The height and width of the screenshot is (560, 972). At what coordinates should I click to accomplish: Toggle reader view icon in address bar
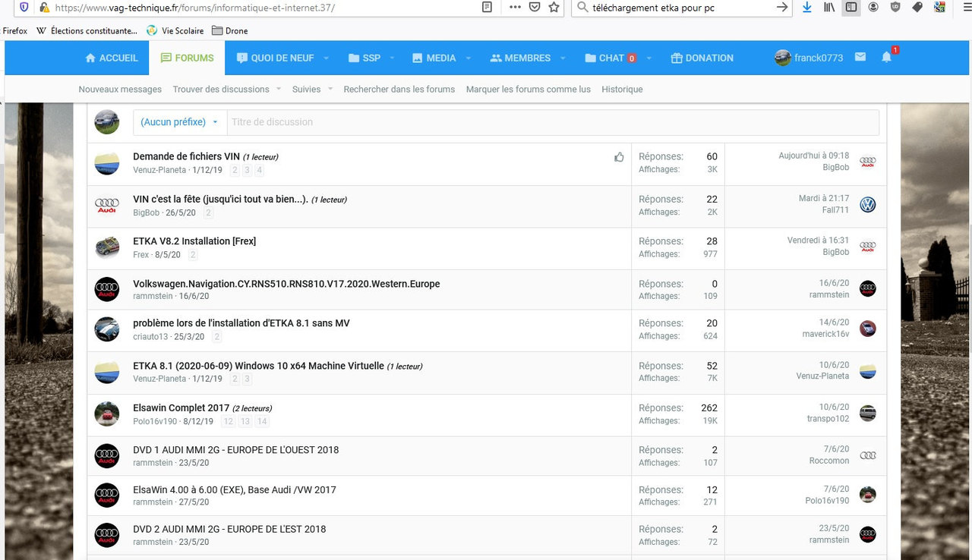488,7
